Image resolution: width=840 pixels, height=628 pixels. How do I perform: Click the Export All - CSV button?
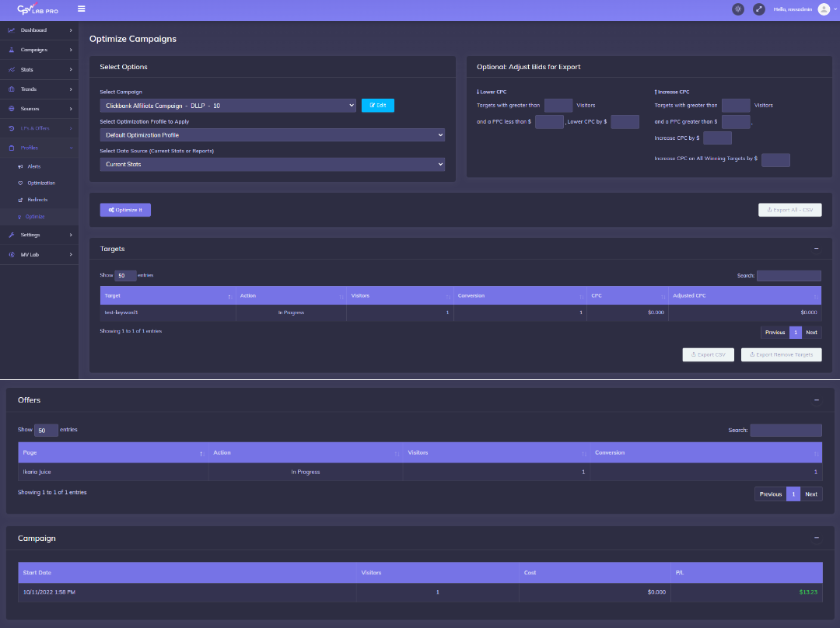(789, 209)
